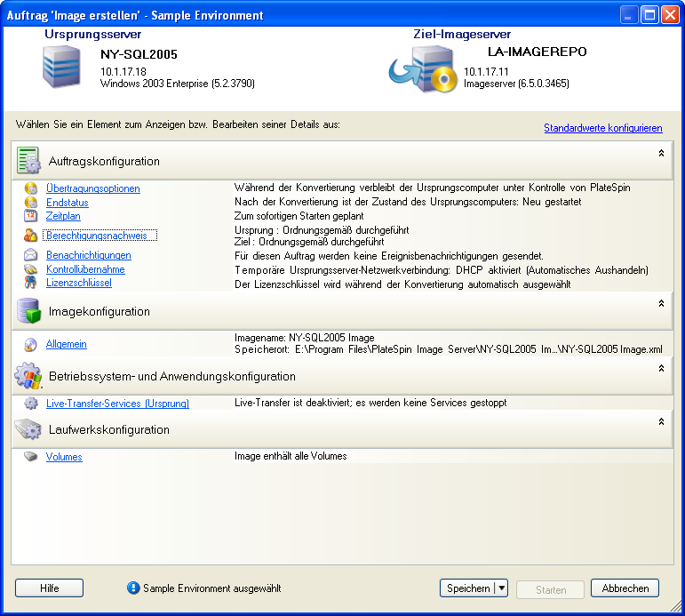685x616 pixels.
Task: Maximize the Auftrag window
Action: coord(649,15)
